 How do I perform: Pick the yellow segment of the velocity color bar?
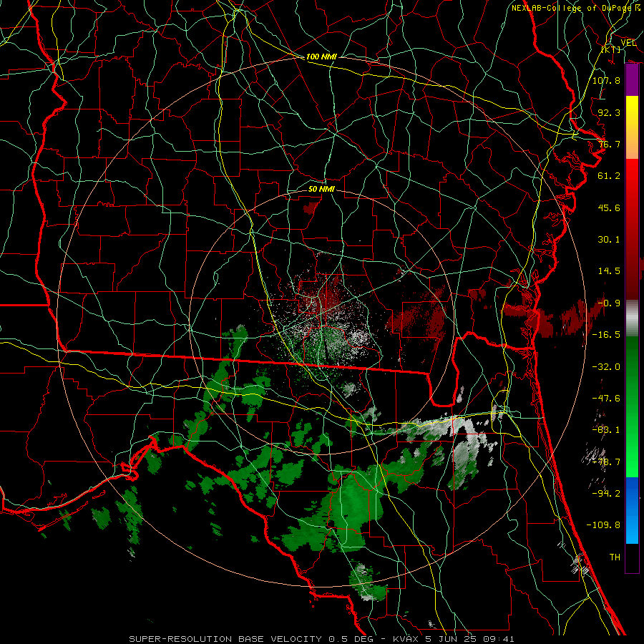[x=632, y=111]
